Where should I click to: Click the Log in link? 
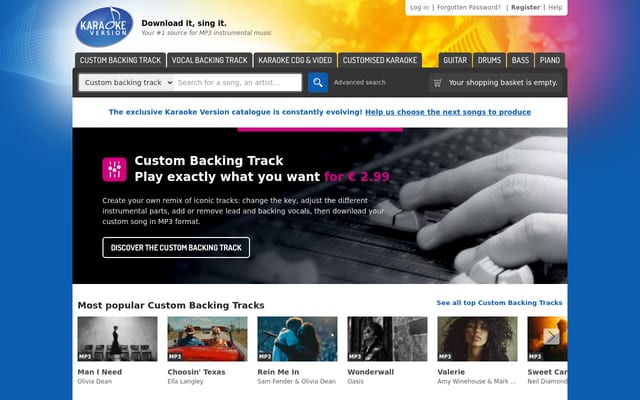(x=420, y=7)
